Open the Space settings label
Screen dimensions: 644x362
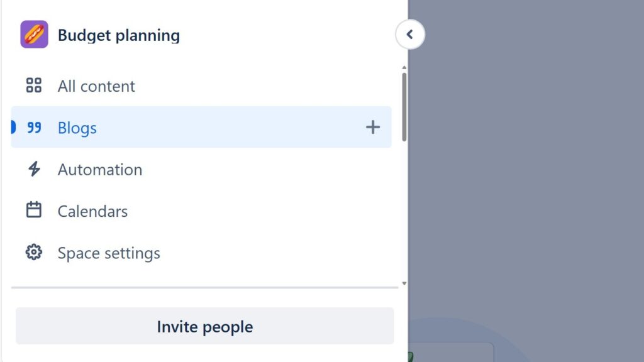(109, 253)
